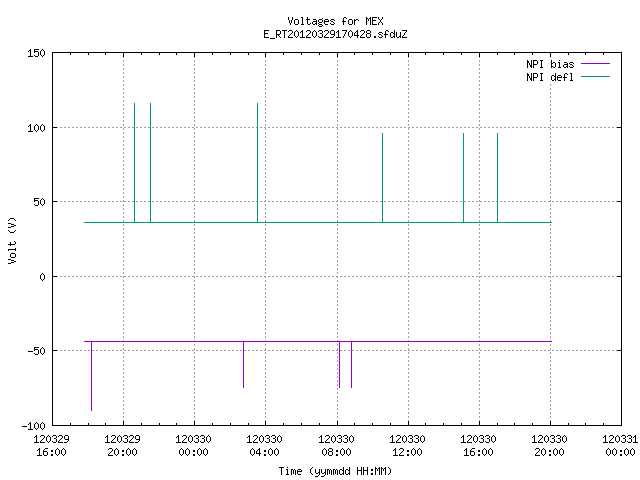The image size is (640, 480).
Task: Click y-axis tick label '100'
Action: tap(36, 128)
